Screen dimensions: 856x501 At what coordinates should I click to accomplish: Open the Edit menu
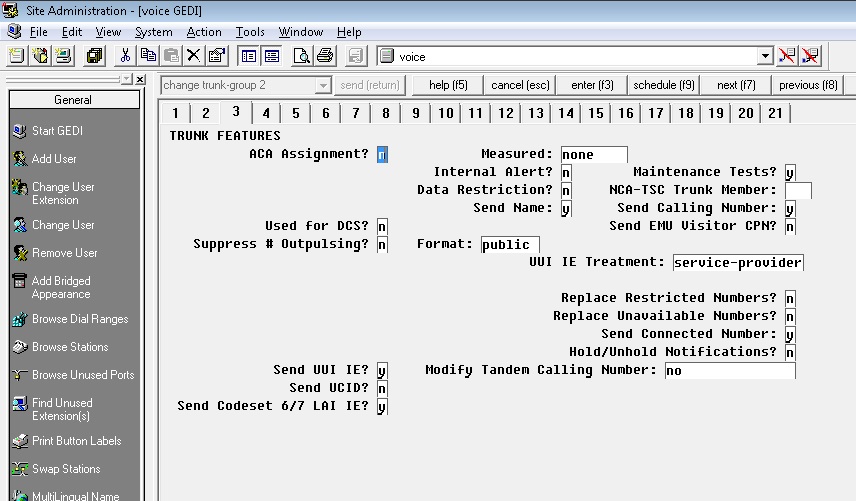click(72, 32)
